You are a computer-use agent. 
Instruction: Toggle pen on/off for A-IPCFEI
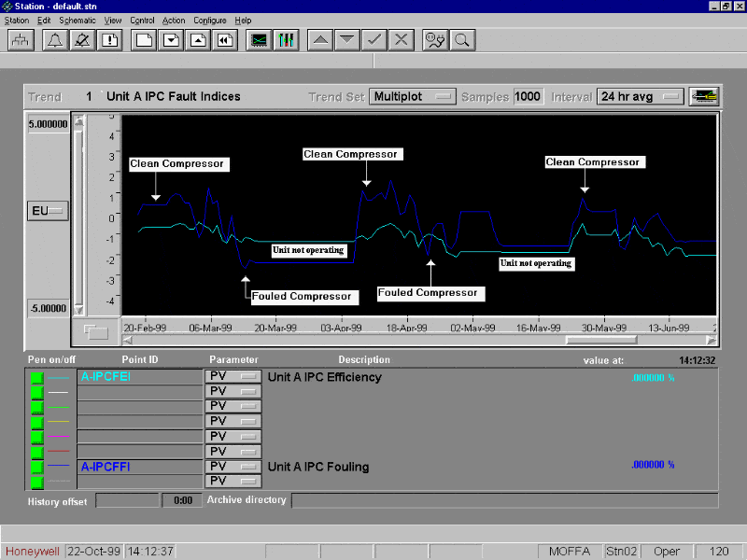[x=37, y=377]
